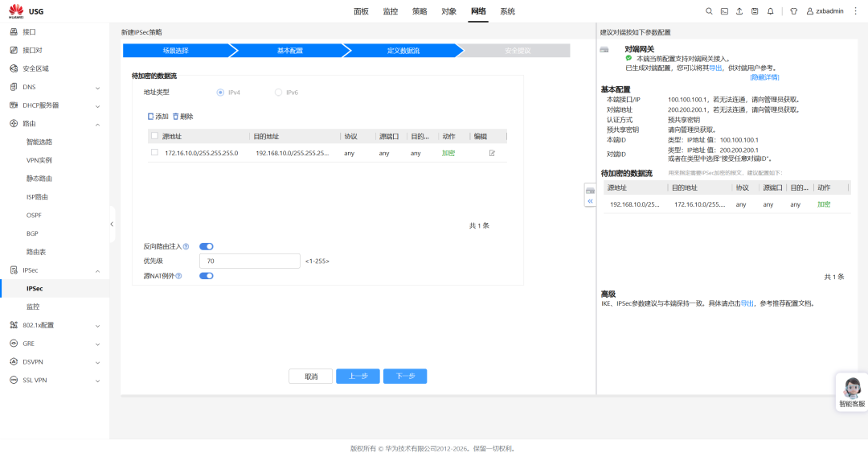868x457 pixels.
Task: Open 智能选路 in sidebar
Action: pos(39,142)
